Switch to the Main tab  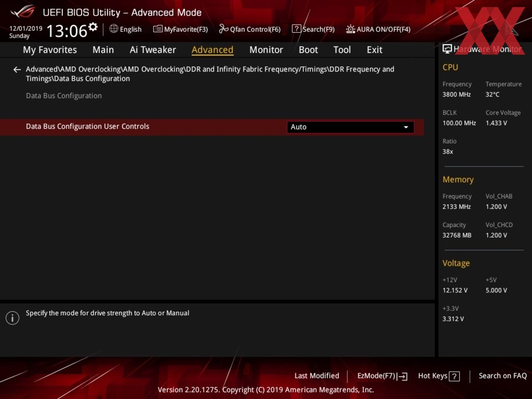103,50
